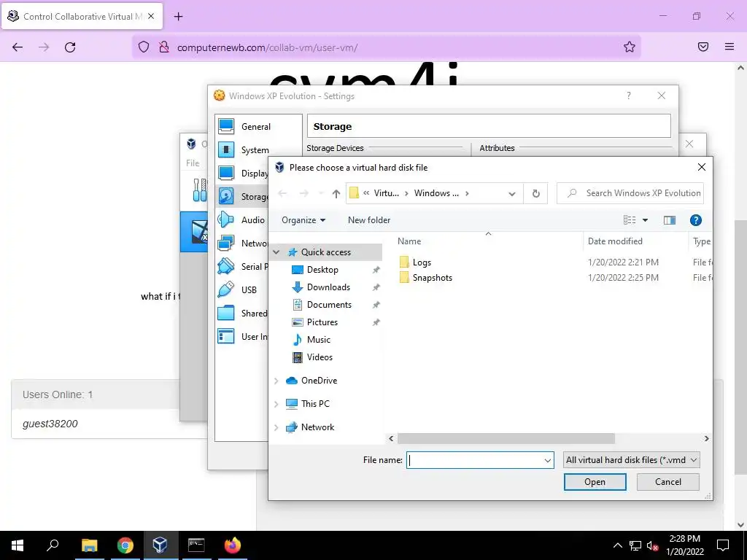This screenshot has width=747, height=560.
Task: Open the Windows Start menu
Action: click(x=18, y=545)
